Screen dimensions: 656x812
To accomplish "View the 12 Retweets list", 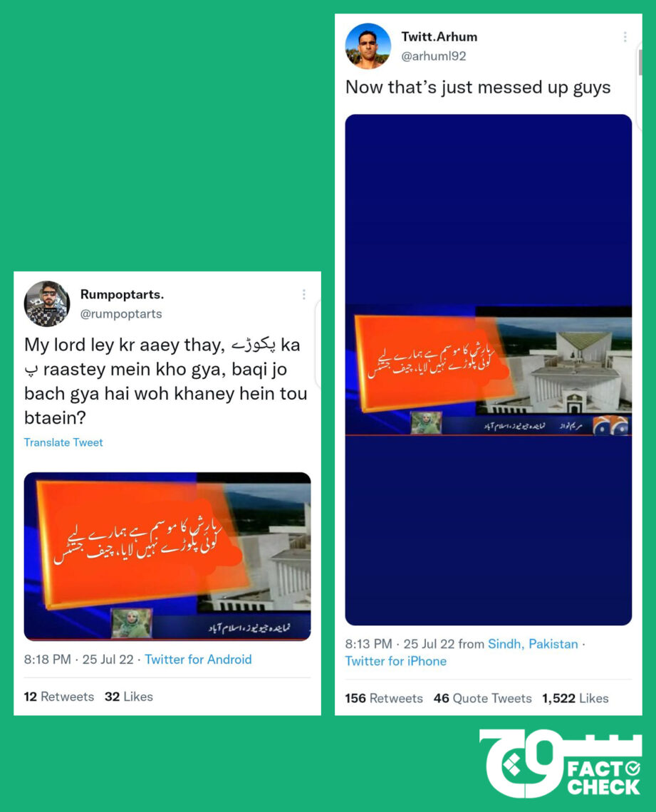I will 59,697.
